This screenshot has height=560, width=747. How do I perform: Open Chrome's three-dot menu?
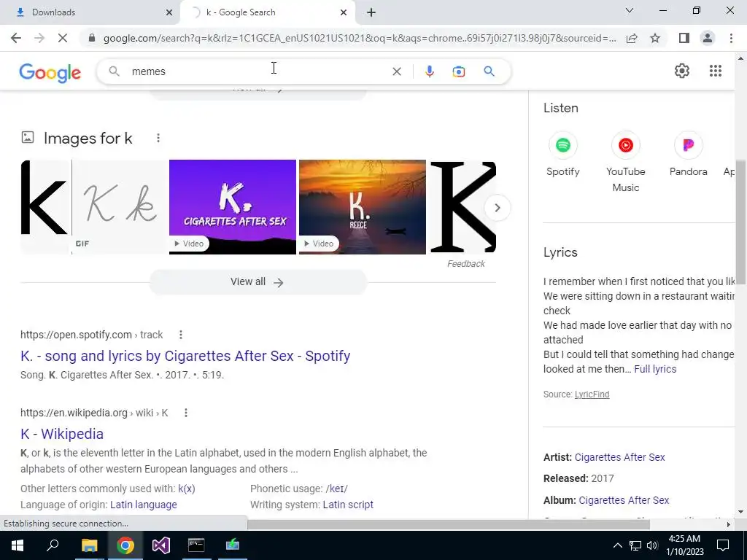pos(731,38)
